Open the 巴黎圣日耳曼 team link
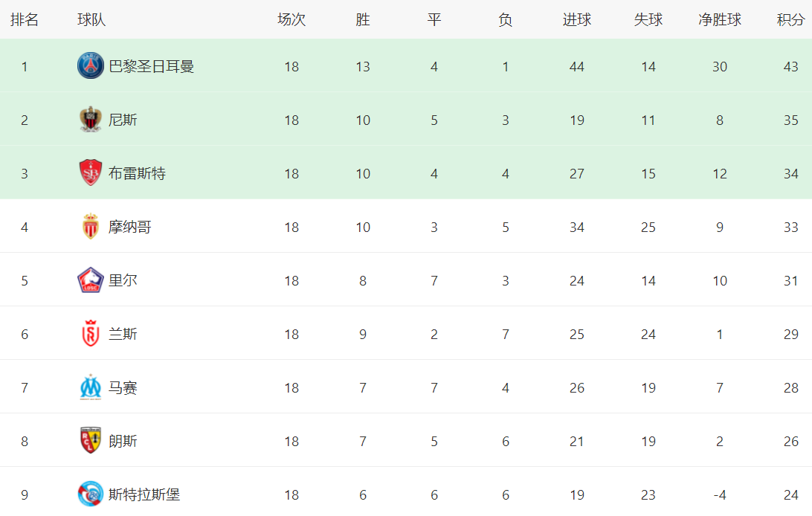The height and width of the screenshot is (516, 812). (x=151, y=66)
